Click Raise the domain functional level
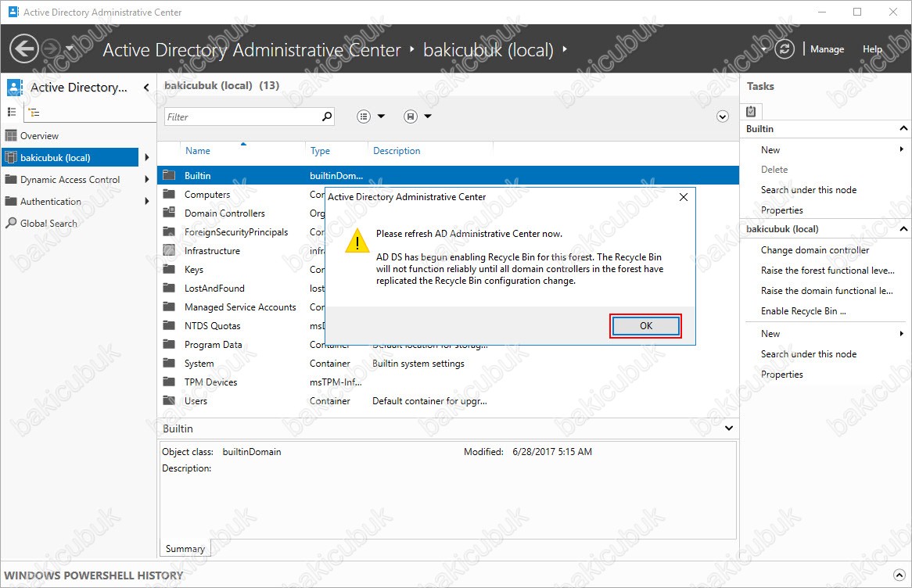The width and height of the screenshot is (912, 588). click(827, 291)
